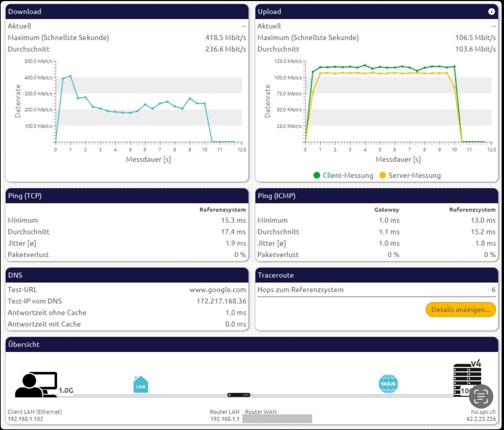Toggle the orange Server-Messung legend dot
This screenshot has width=504, height=430.
(x=382, y=175)
